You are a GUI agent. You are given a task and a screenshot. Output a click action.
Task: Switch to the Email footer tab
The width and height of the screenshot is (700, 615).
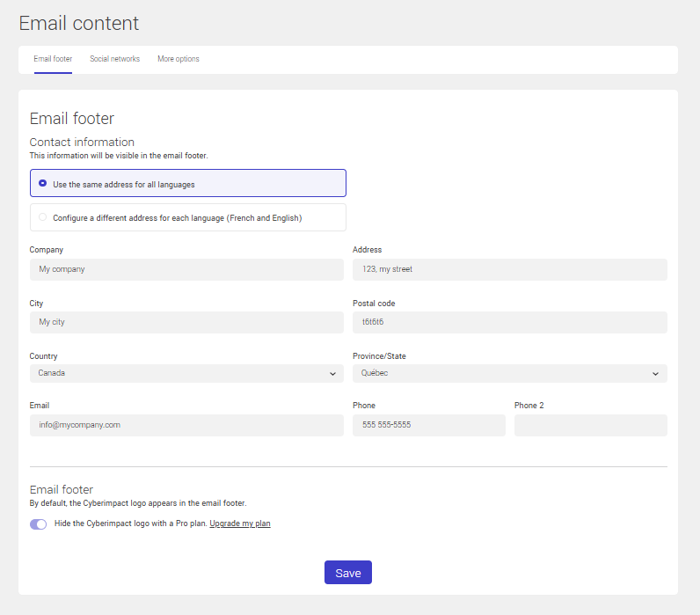click(x=53, y=59)
